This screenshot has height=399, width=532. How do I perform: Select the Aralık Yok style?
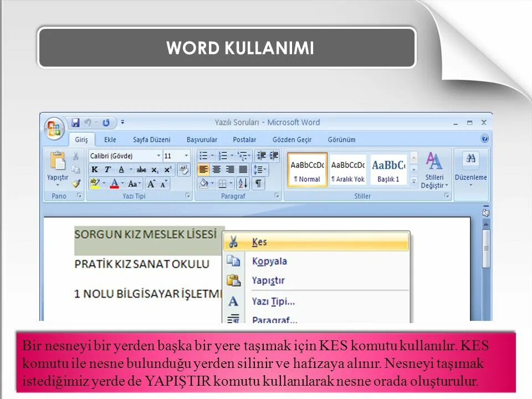pos(348,170)
